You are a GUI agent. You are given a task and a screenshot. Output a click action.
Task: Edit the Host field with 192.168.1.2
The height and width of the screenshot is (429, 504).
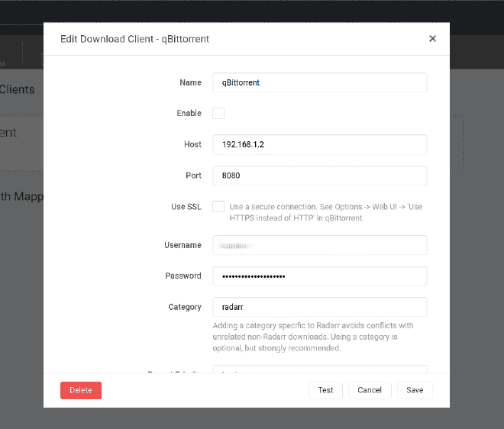point(319,144)
